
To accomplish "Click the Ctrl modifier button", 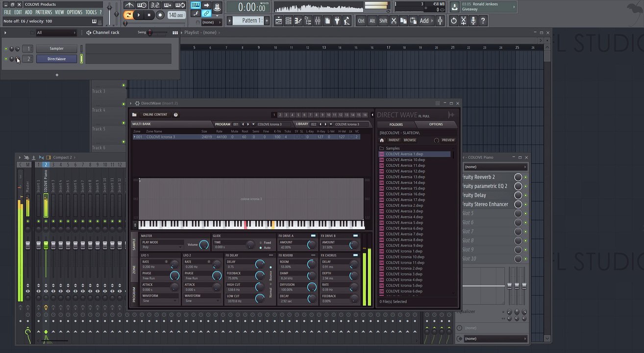I will pos(361,21).
